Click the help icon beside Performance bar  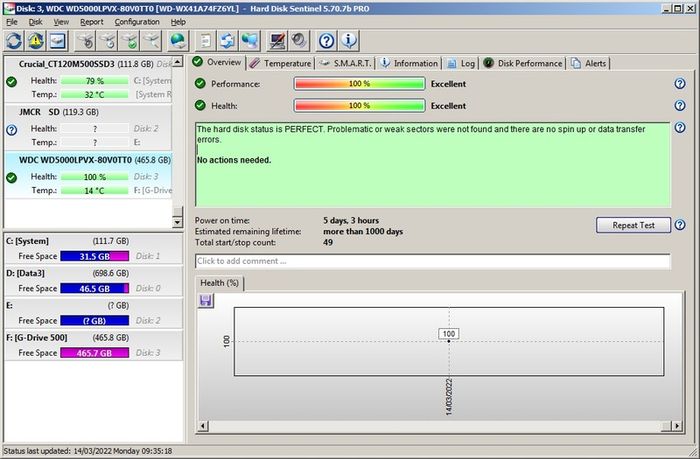coord(680,83)
